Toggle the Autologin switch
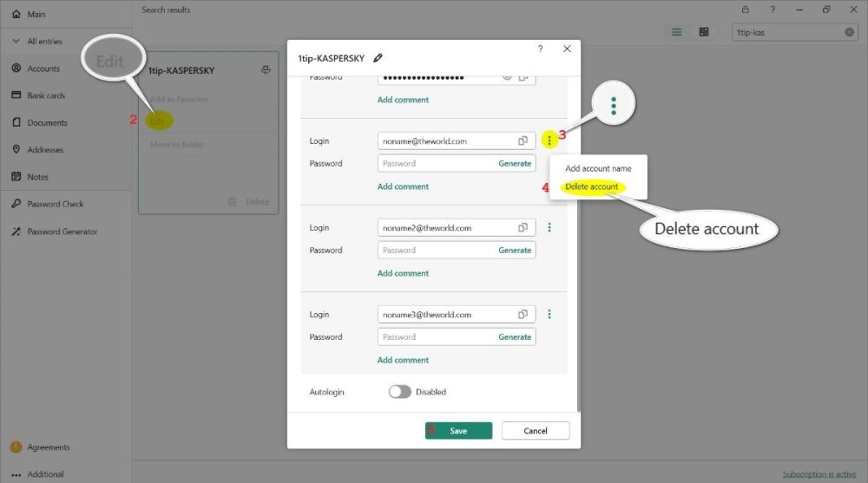This screenshot has height=483, width=868. pos(399,392)
